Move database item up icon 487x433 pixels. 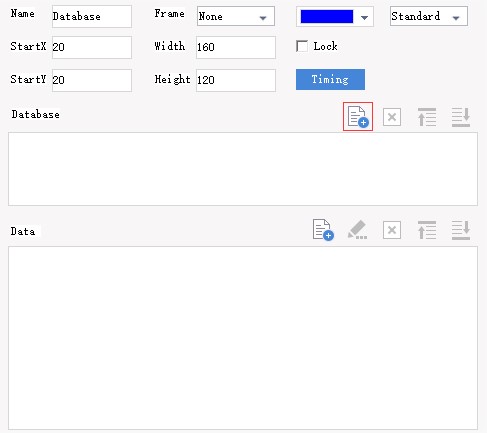pyautogui.click(x=427, y=117)
